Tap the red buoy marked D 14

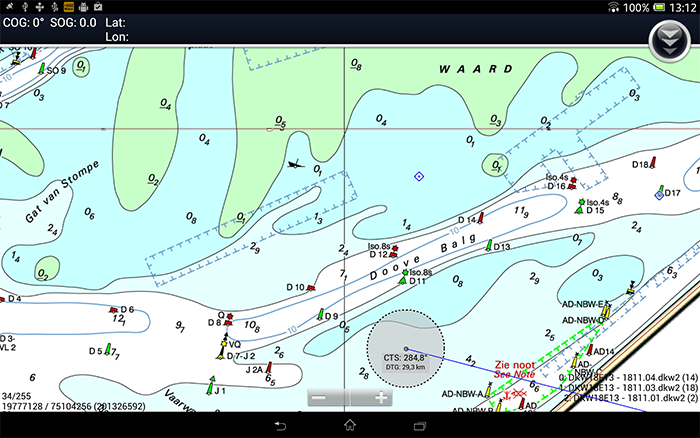tap(481, 218)
